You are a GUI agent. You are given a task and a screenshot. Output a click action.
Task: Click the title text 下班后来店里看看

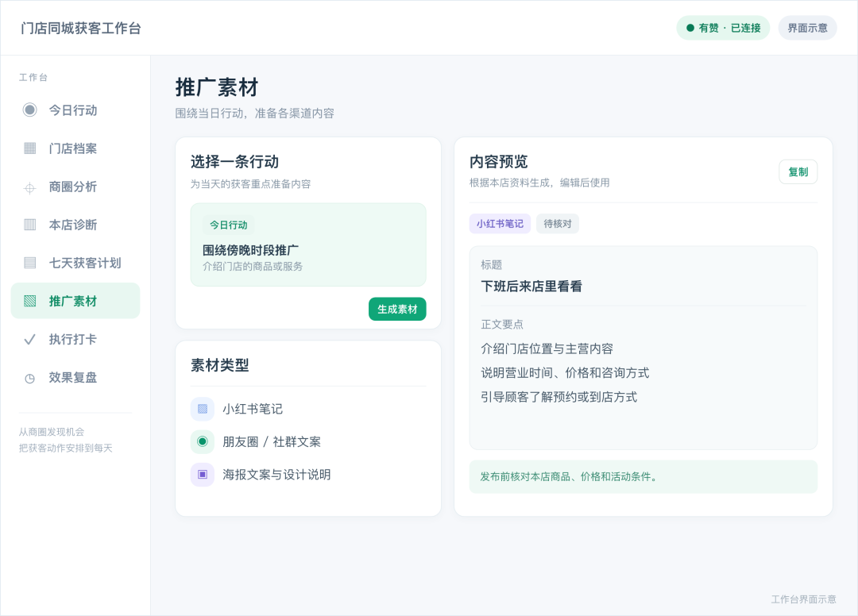tap(531, 287)
